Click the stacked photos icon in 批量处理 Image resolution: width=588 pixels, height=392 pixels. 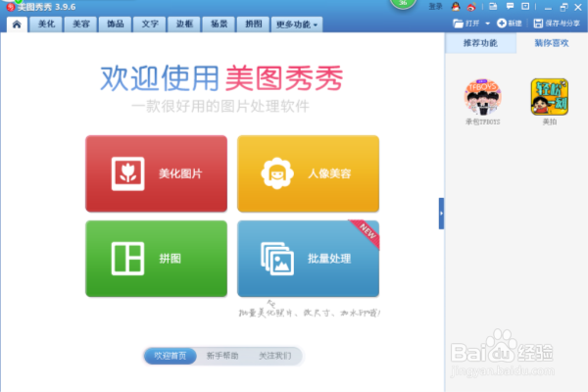coord(277,259)
